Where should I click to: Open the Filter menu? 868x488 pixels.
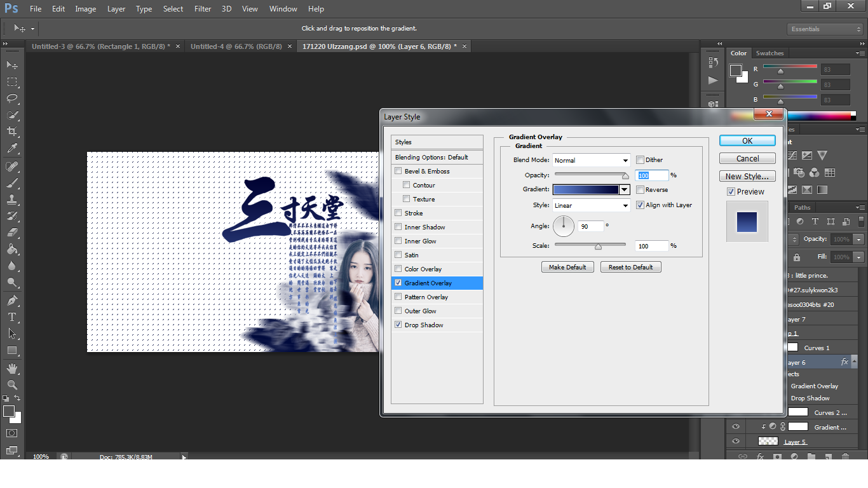[x=203, y=9]
